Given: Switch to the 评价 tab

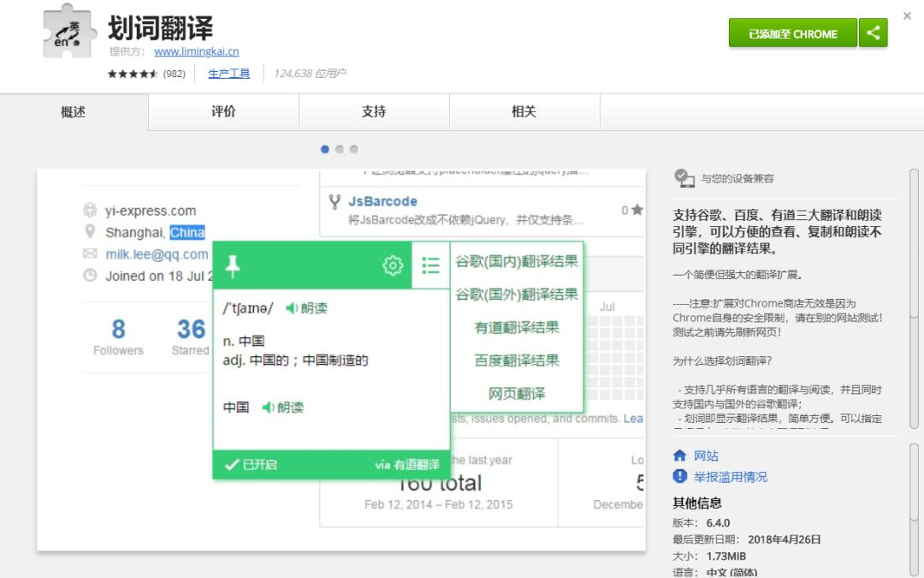Looking at the screenshot, I should 223,111.
